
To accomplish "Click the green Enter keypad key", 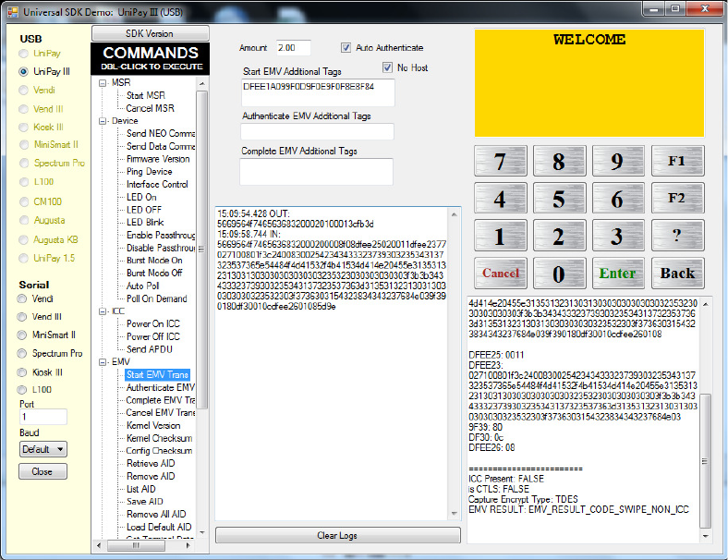I will point(618,274).
